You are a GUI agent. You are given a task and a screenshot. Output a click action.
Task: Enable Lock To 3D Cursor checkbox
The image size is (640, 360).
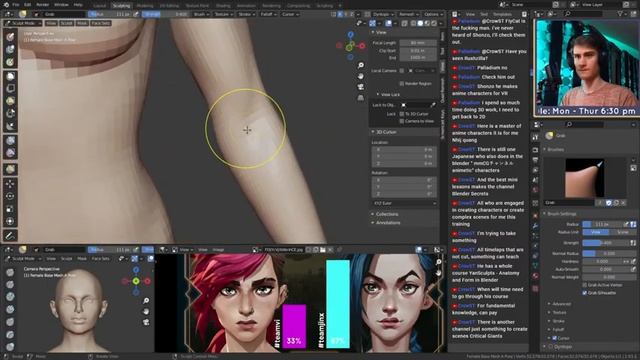402,114
